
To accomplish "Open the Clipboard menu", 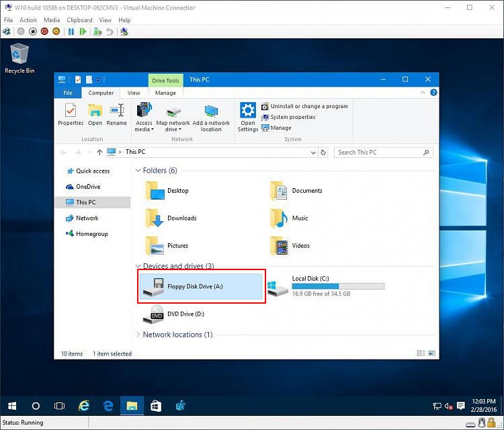I will tap(79, 20).
